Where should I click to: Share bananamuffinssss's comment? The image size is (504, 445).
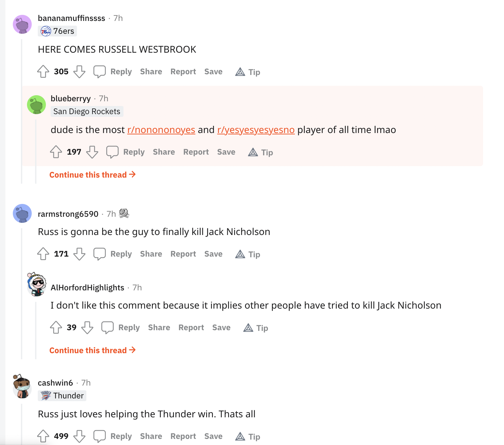coord(151,72)
